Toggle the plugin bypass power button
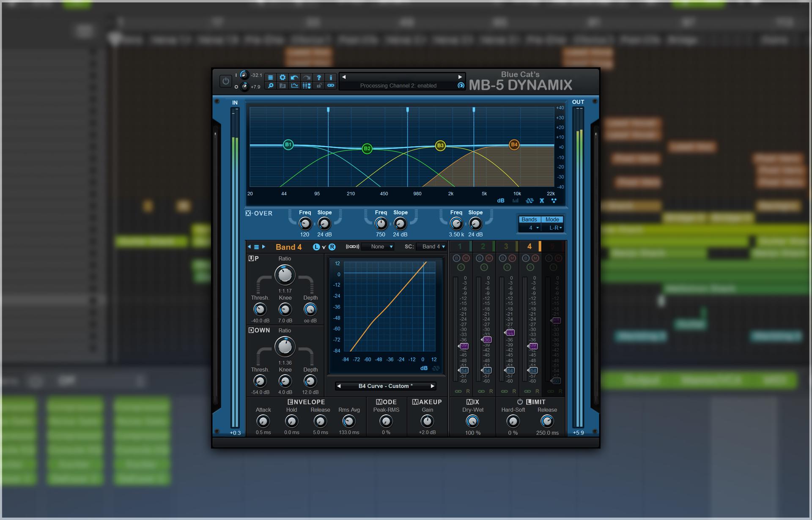 (226, 81)
